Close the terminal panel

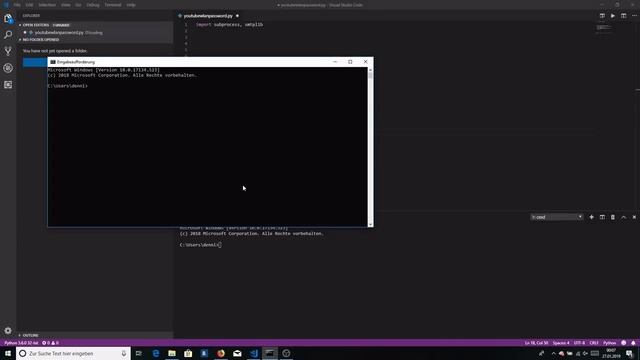click(x=634, y=217)
